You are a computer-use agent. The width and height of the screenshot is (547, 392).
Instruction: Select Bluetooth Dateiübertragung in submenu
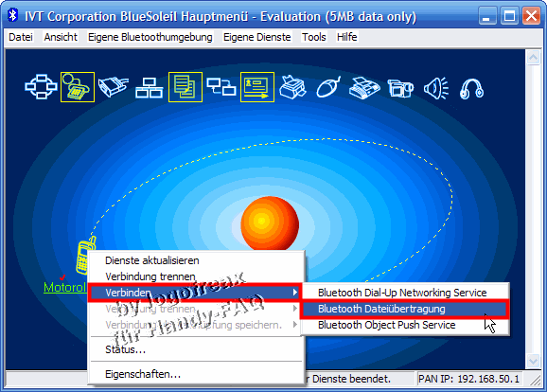pos(404,309)
